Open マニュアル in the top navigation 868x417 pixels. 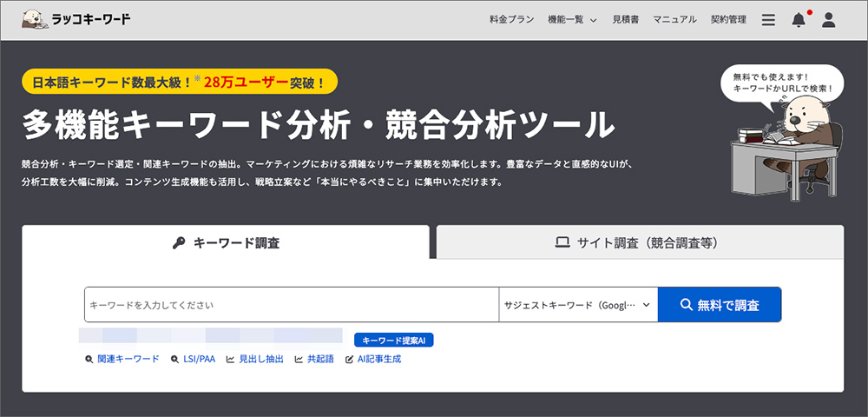pos(674,20)
